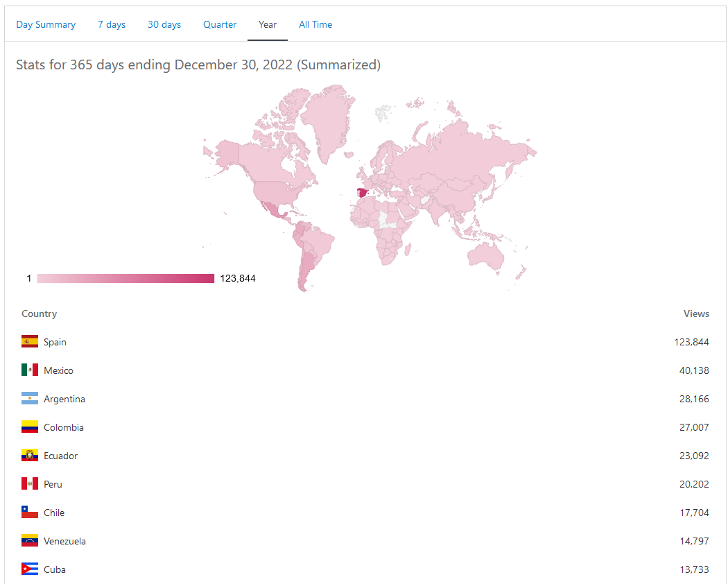Click Greenland on the world map
The width and height of the screenshot is (728, 584).
[328, 122]
